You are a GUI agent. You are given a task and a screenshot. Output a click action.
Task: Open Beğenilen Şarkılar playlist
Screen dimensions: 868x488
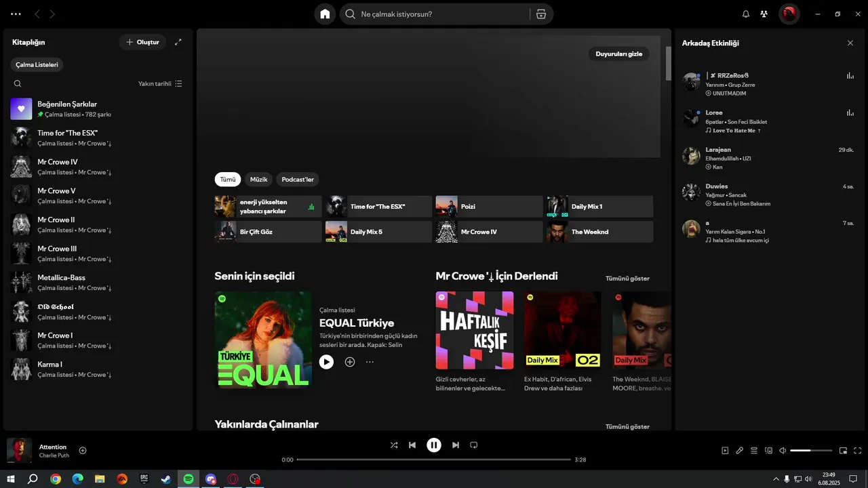(98, 109)
